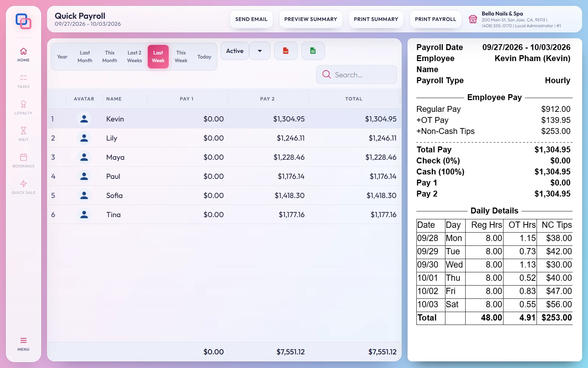This screenshot has height=368, width=588.
Task: Select the Year period tab
Action: (62, 57)
